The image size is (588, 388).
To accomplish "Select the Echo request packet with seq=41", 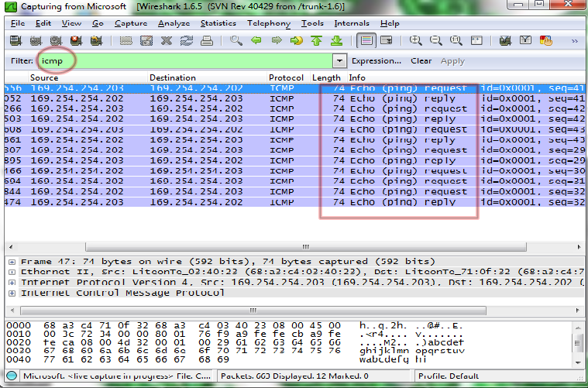I will (x=294, y=88).
